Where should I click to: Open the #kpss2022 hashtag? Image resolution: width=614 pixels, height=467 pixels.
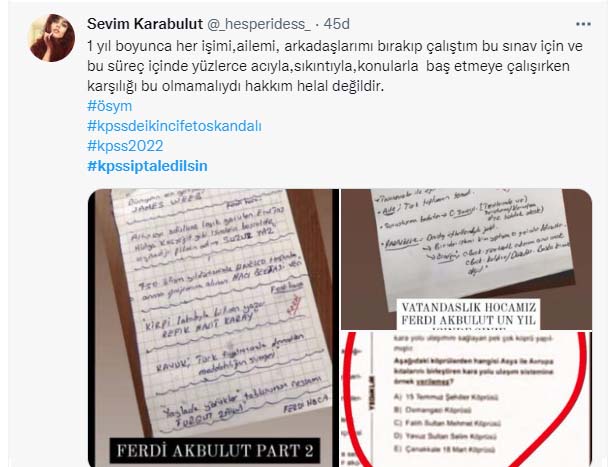[125, 146]
